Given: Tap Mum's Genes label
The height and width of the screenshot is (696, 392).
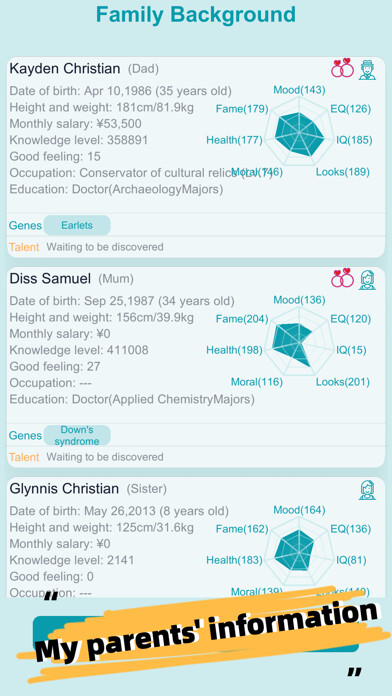Looking at the screenshot, I should (x=25, y=435).
